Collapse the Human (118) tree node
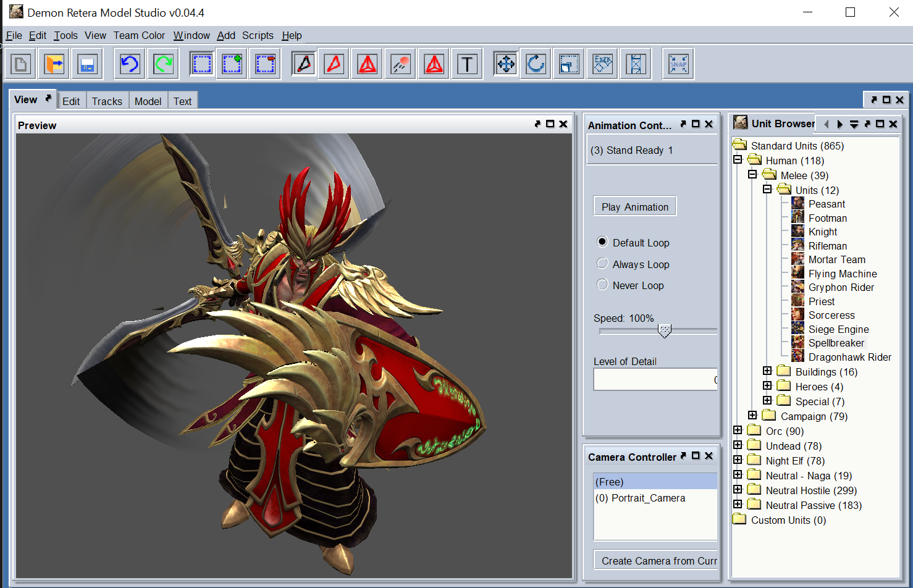 point(738,159)
